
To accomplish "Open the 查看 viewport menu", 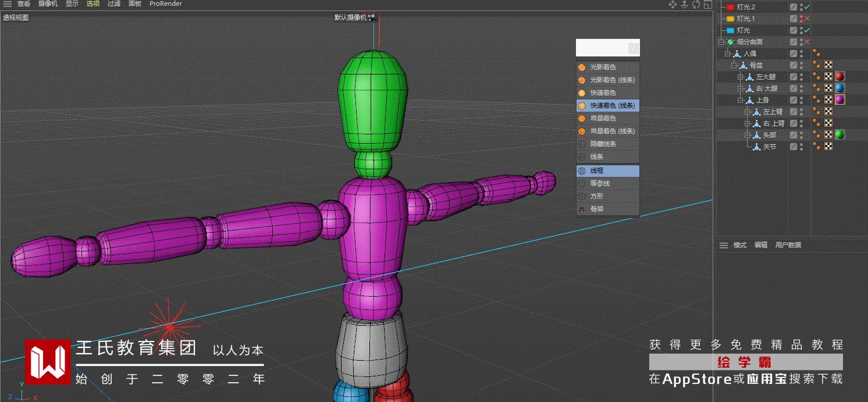I will coord(23,3).
